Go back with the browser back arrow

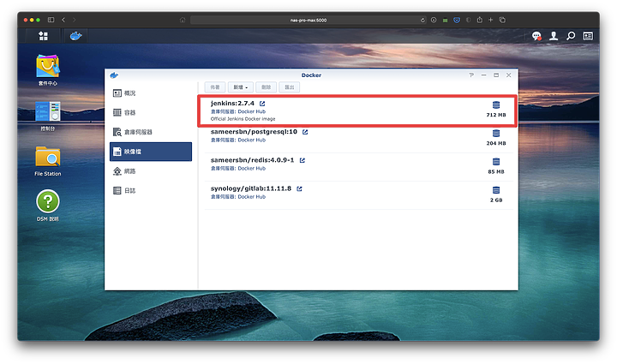[63, 20]
